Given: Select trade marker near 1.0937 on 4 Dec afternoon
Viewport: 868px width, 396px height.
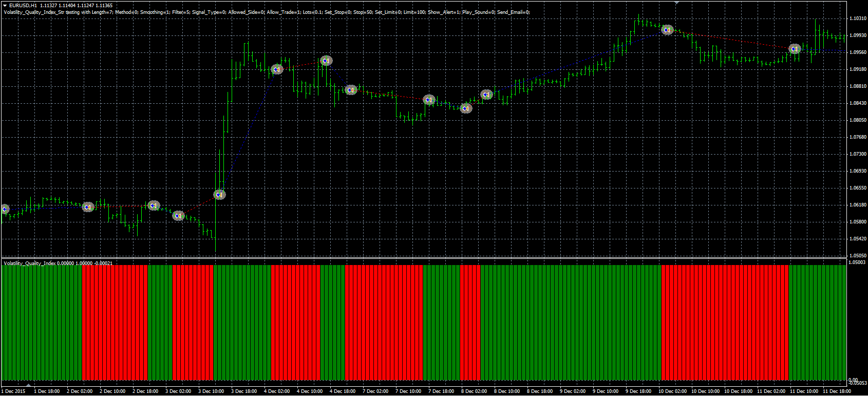Looking at the screenshot, I should coord(326,61).
